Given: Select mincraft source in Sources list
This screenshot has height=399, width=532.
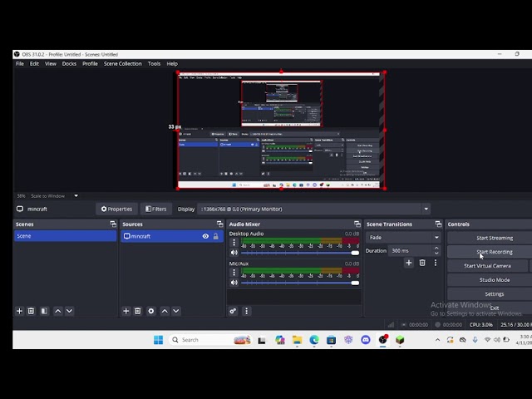Looking at the screenshot, I should (172, 236).
